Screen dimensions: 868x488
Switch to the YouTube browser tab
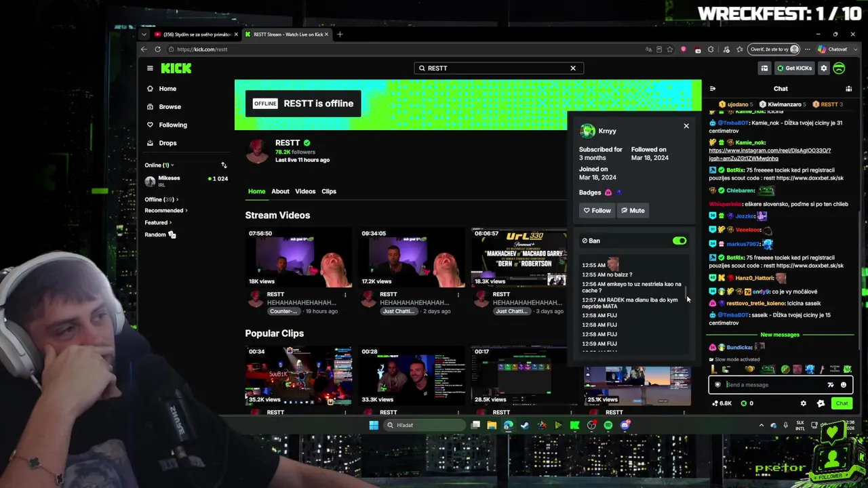pos(195,35)
